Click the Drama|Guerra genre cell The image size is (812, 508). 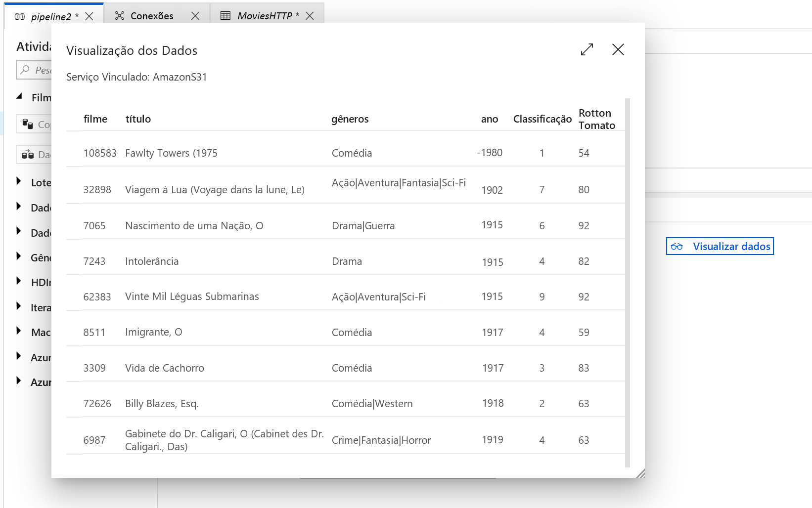(x=363, y=226)
